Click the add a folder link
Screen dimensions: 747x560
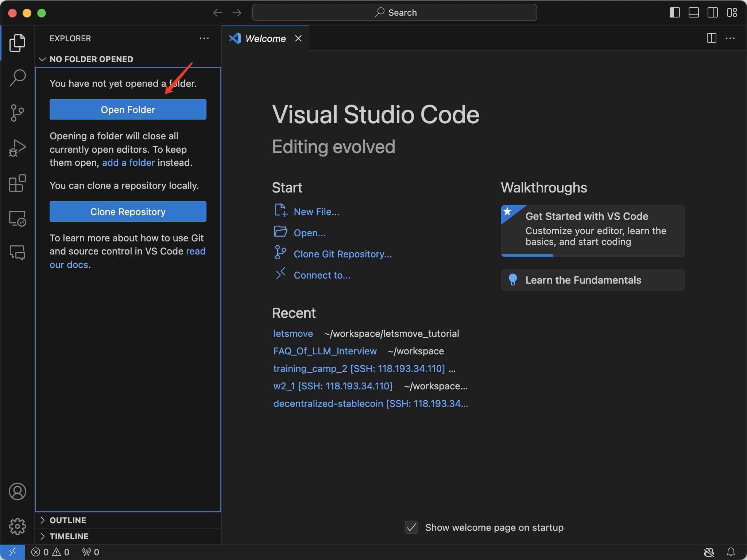coord(128,163)
